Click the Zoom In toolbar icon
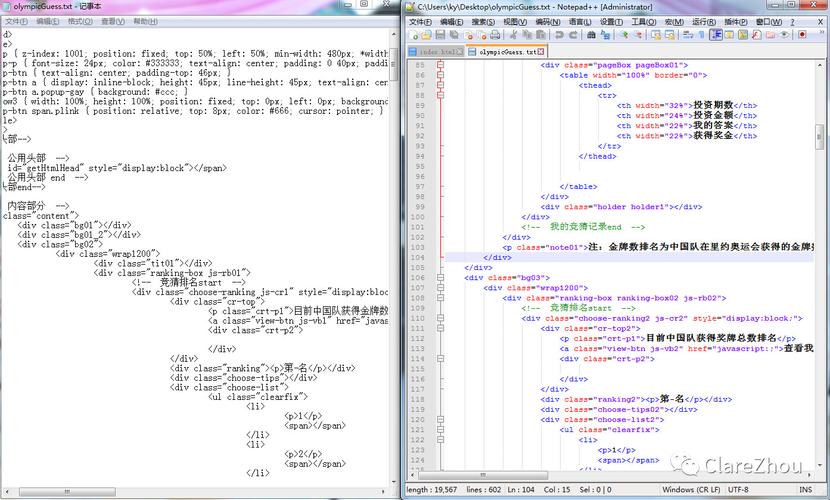Viewport: 830px width, 500px height. [624, 35]
